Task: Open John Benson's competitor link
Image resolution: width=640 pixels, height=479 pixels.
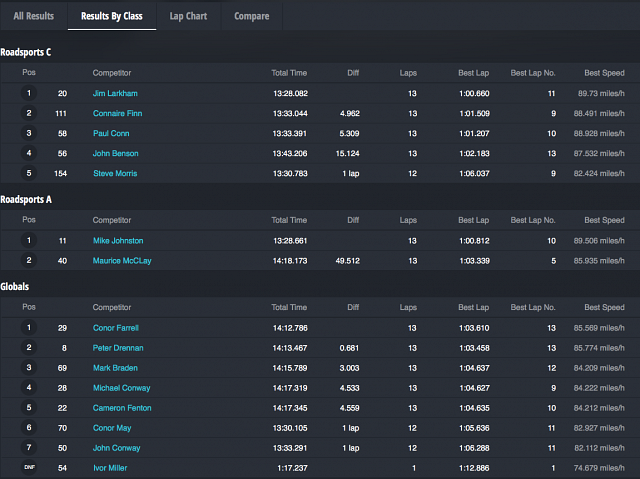Action: 115,153
